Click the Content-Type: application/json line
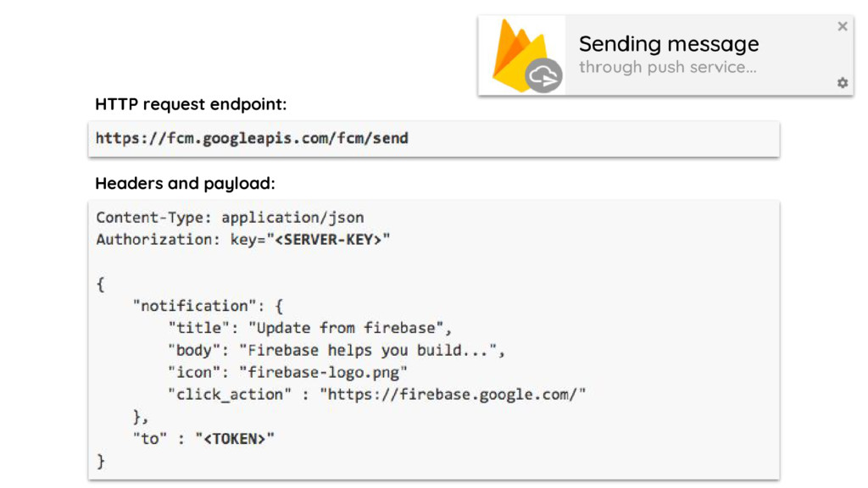Viewport: 868px width, 488px height. pyautogui.click(x=230, y=218)
